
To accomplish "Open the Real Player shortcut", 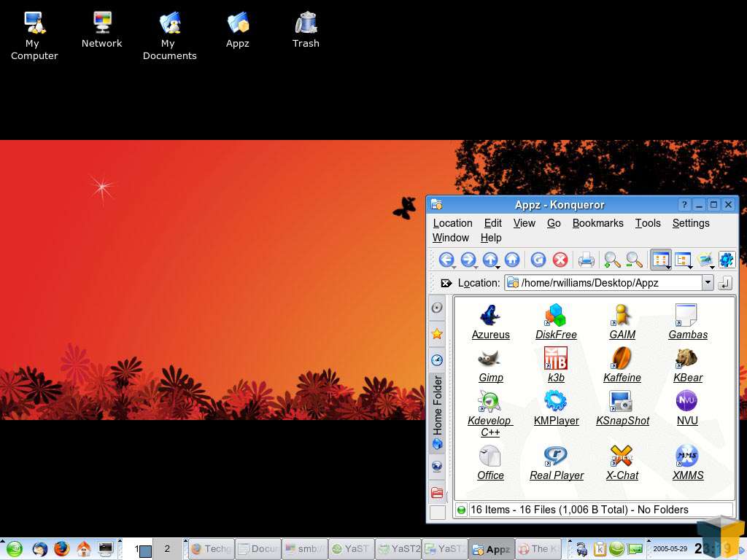I will [556, 463].
